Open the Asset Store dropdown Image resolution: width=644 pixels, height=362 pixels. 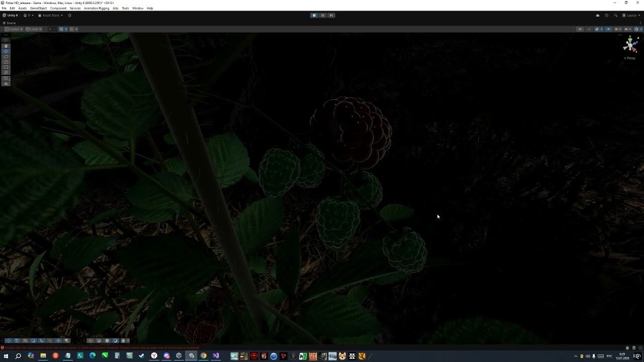(x=50, y=15)
